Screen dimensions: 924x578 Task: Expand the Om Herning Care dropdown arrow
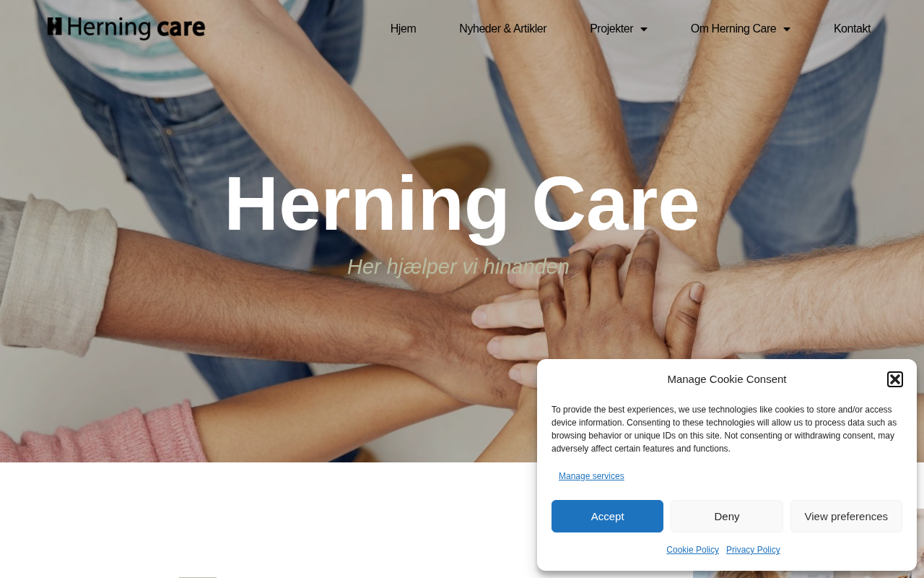point(787,29)
